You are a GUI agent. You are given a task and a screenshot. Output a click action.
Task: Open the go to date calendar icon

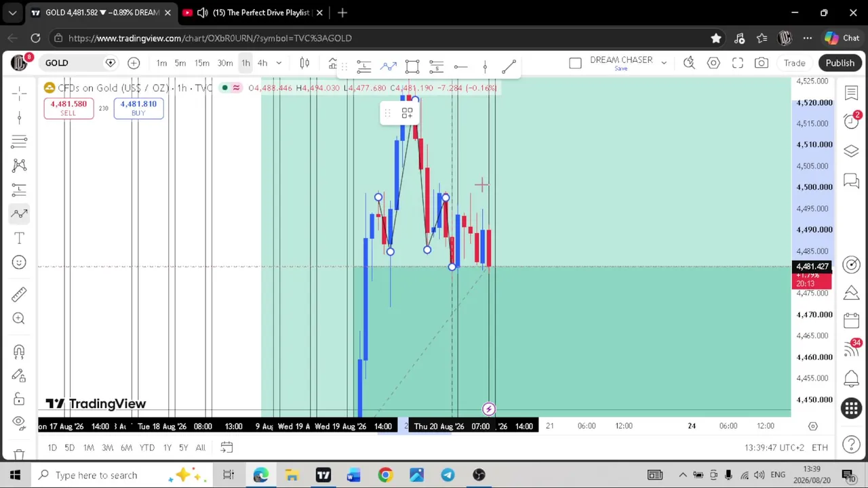[226, 447]
